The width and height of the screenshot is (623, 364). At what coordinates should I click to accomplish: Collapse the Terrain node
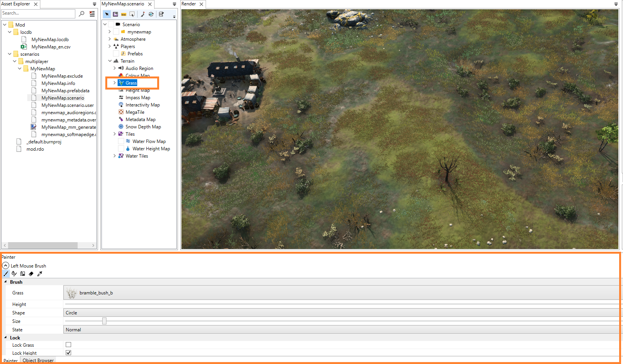coord(110,61)
